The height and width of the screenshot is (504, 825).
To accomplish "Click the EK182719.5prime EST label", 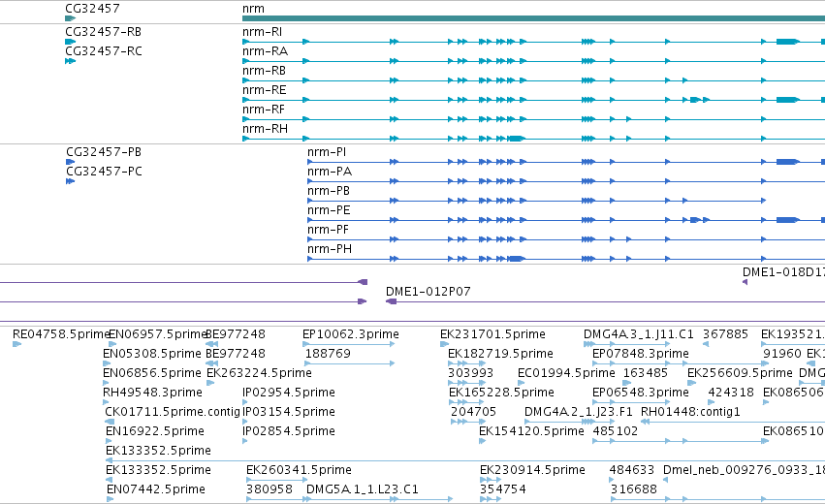I will point(500,354).
